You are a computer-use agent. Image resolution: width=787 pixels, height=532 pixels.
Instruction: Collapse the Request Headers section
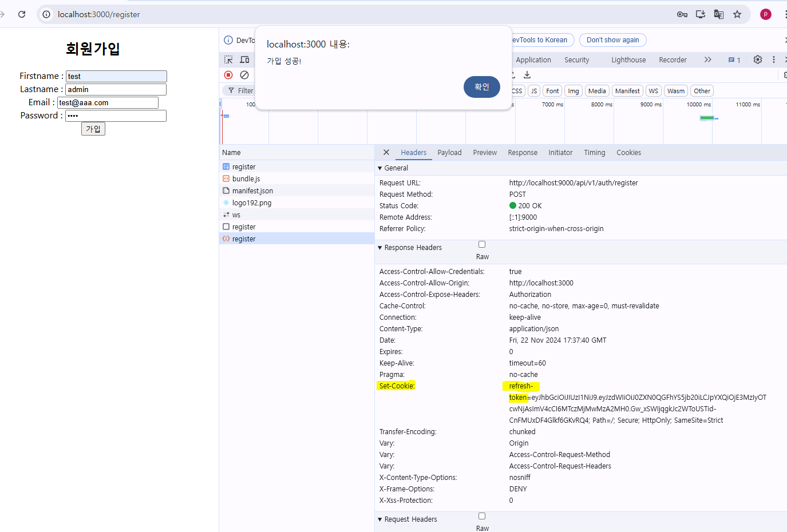point(380,519)
